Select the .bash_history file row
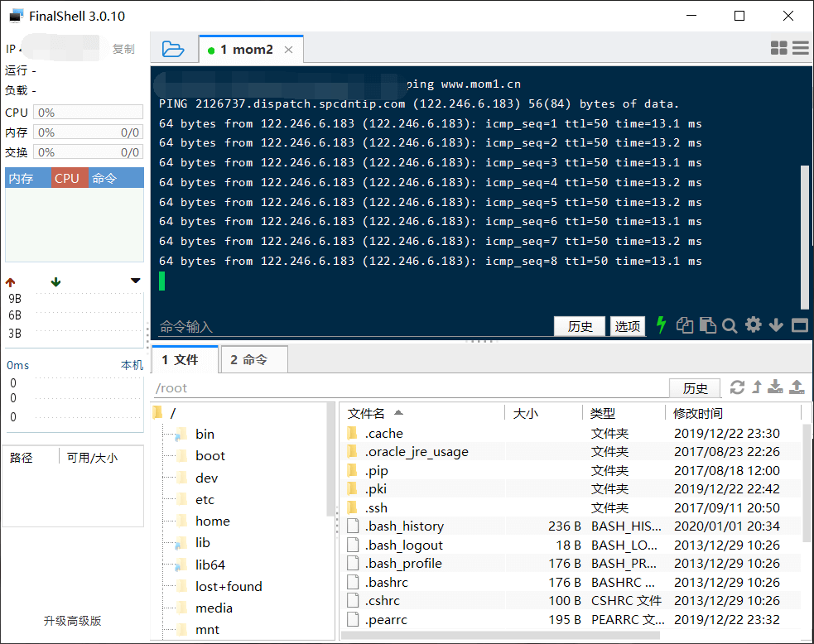The width and height of the screenshot is (814, 644). coord(571,526)
